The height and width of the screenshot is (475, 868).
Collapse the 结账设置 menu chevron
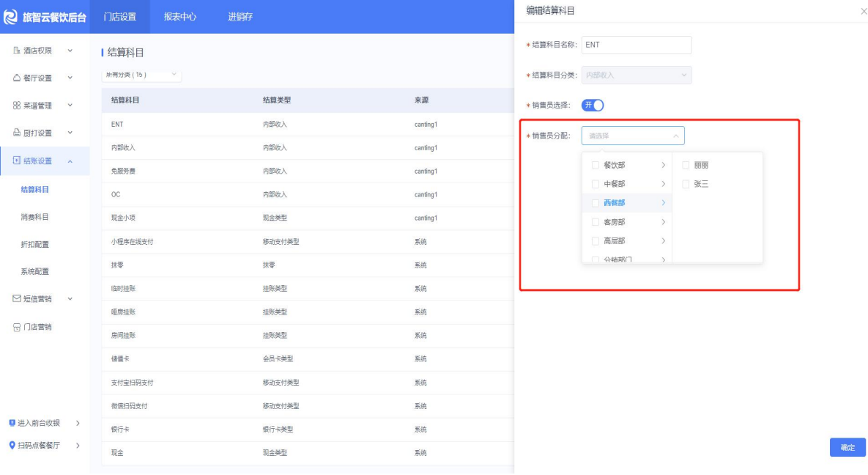(70, 161)
